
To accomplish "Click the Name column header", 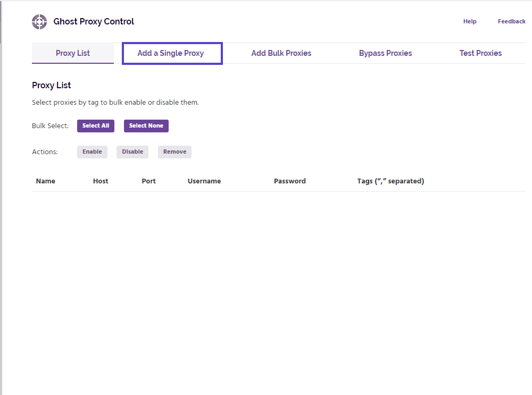I will point(46,181).
